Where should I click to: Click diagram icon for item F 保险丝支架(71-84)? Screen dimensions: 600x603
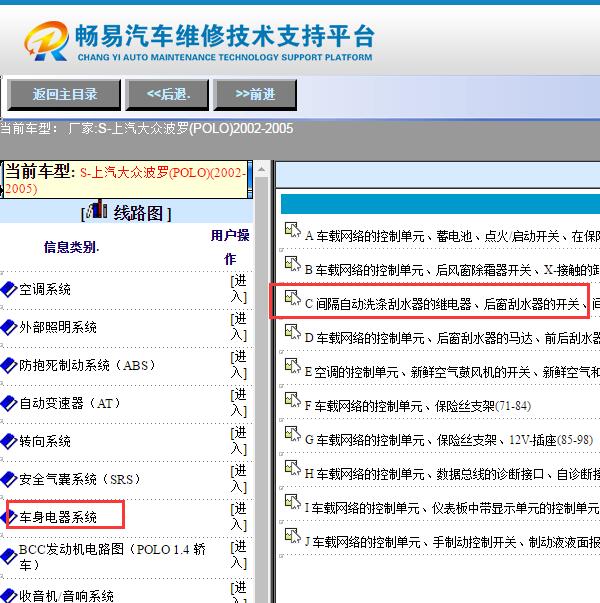(x=293, y=400)
